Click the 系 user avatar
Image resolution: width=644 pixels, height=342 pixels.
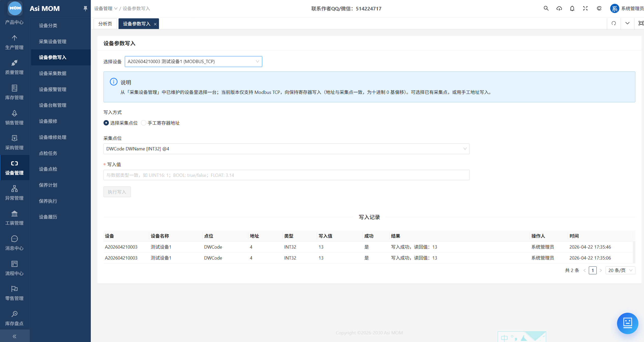(x=614, y=8)
